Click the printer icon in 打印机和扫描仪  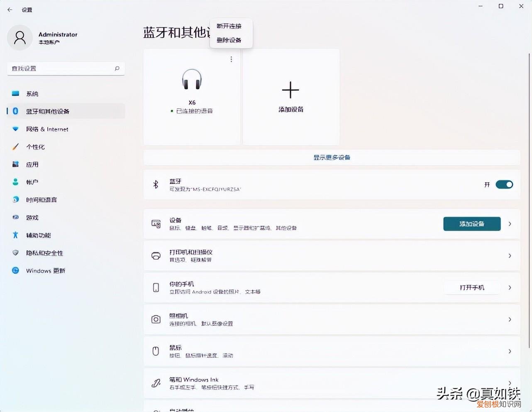click(156, 256)
